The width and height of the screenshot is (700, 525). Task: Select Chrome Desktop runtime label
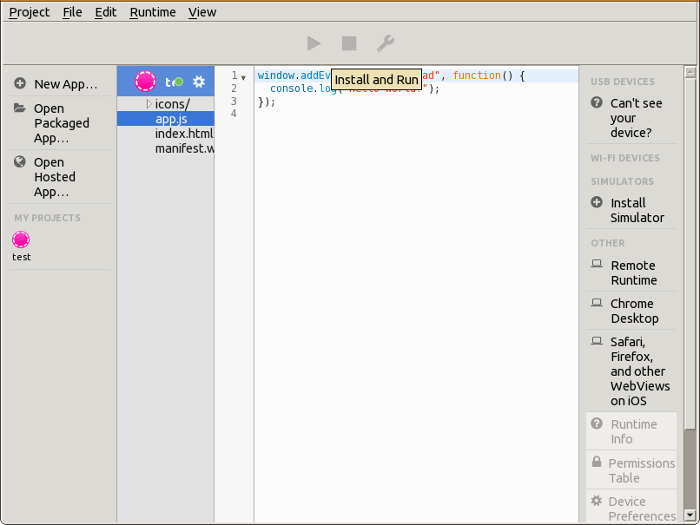click(634, 311)
